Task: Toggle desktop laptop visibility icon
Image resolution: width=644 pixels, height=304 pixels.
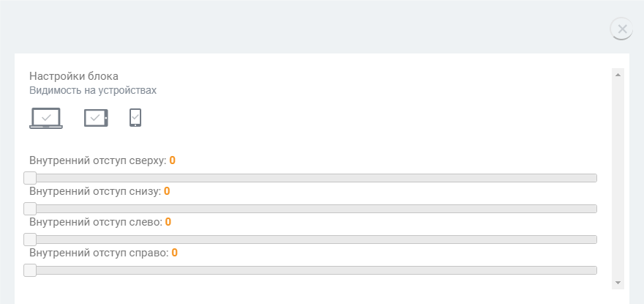Action: [x=46, y=118]
